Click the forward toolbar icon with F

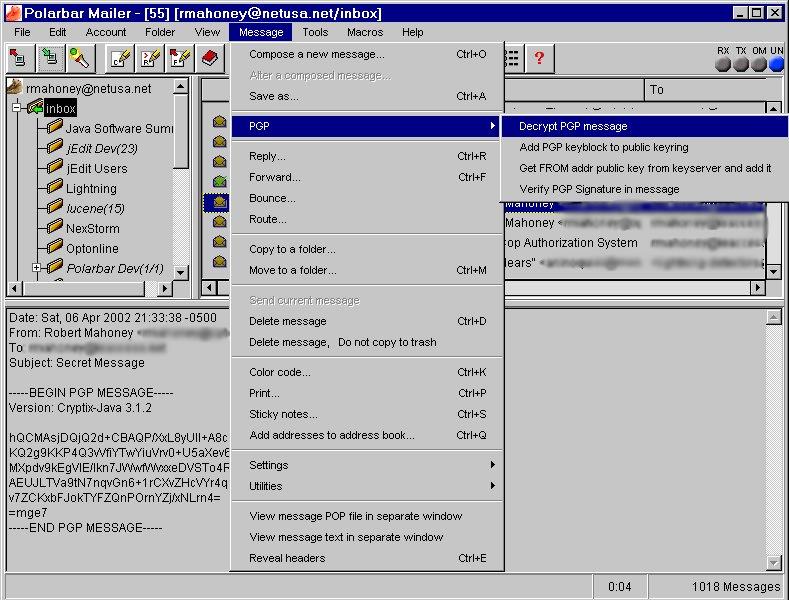pyautogui.click(x=180, y=58)
